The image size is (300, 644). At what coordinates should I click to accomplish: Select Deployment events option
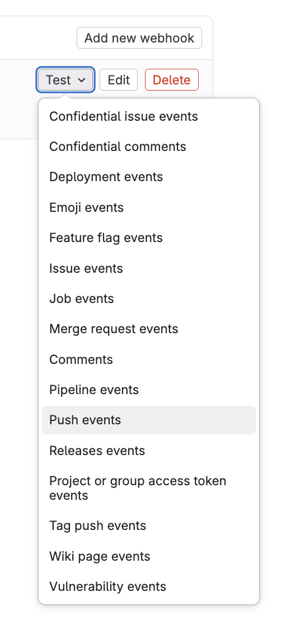(149, 177)
